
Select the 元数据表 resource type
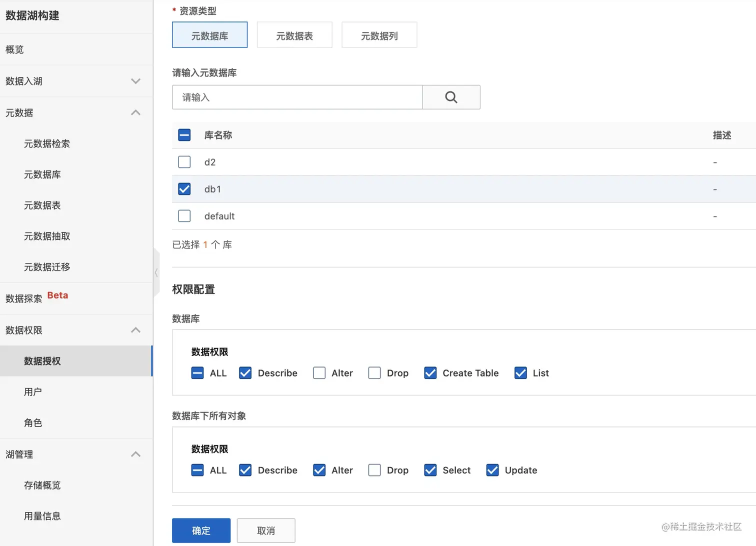[294, 35]
